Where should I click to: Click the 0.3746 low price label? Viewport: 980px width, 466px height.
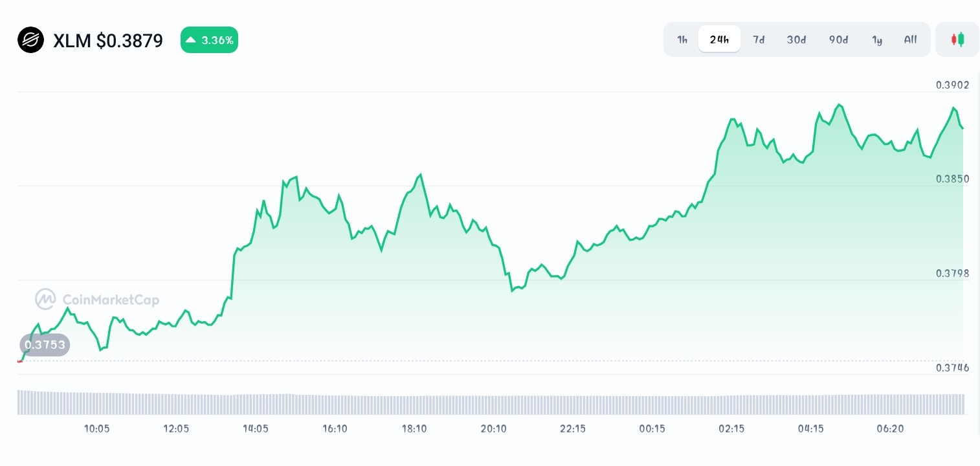click(x=952, y=368)
